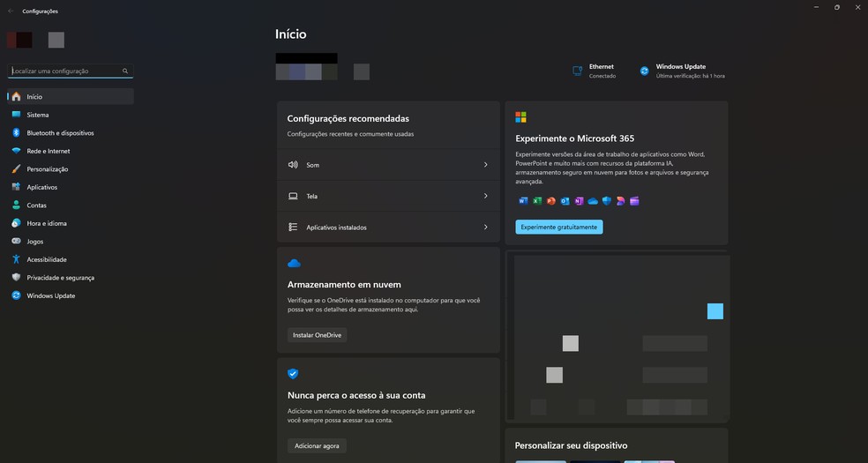Click the Word icon in Microsoft 365 card
The height and width of the screenshot is (463, 868).
(523, 201)
